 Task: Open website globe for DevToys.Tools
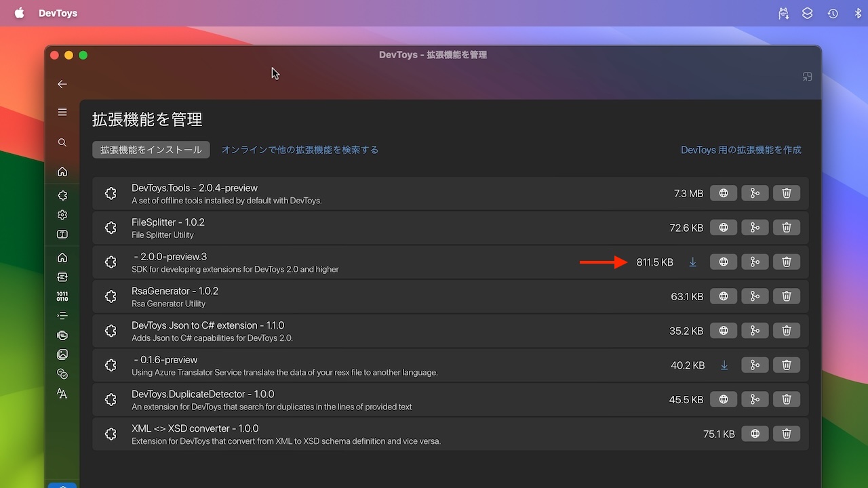click(x=724, y=193)
